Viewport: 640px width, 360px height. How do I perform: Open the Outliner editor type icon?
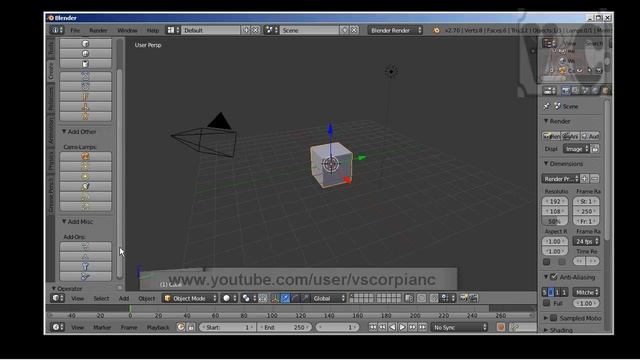(549, 43)
